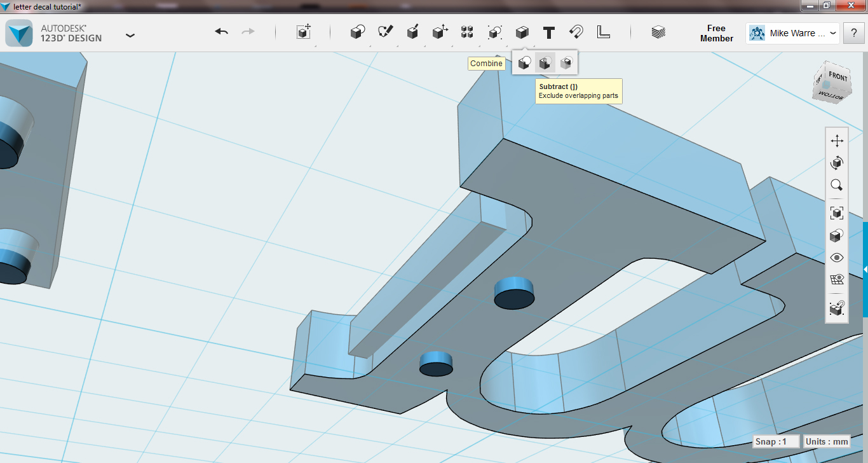Choose Merge option in Combine flyout
The width and height of the screenshot is (868, 463).
tap(524, 63)
